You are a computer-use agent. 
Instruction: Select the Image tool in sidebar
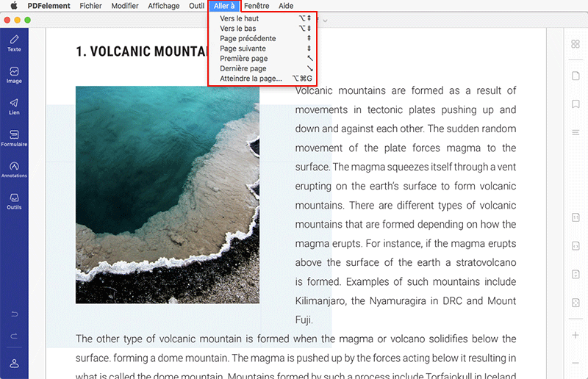pyautogui.click(x=14, y=75)
